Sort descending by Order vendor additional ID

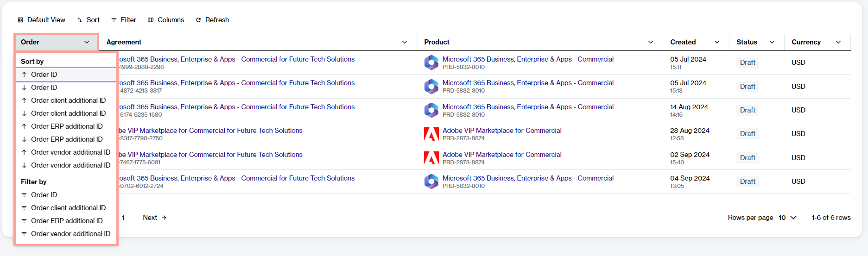[x=70, y=165]
